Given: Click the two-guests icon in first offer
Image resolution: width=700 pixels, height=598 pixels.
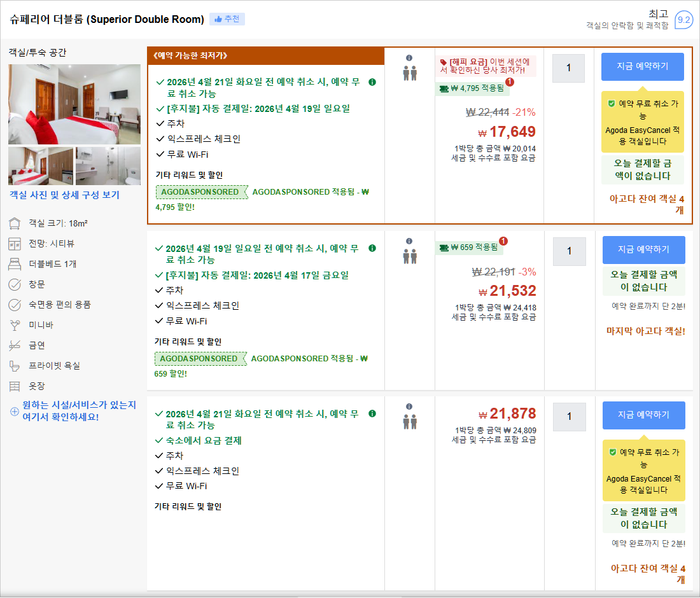Looking at the screenshot, I should (x=410, y=73).
